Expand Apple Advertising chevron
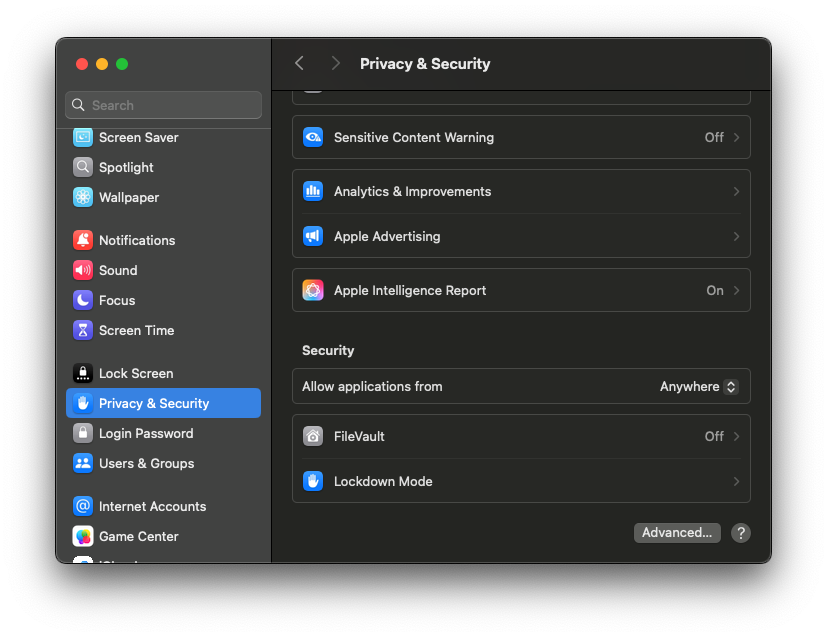Screen dimensions: 827x637 click(736, 236)
